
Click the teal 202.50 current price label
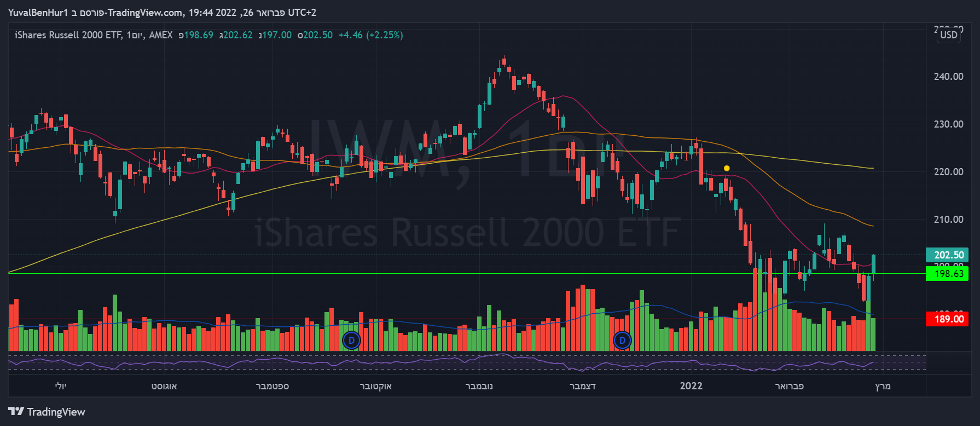pyautogui.click(x=947, y=255)
